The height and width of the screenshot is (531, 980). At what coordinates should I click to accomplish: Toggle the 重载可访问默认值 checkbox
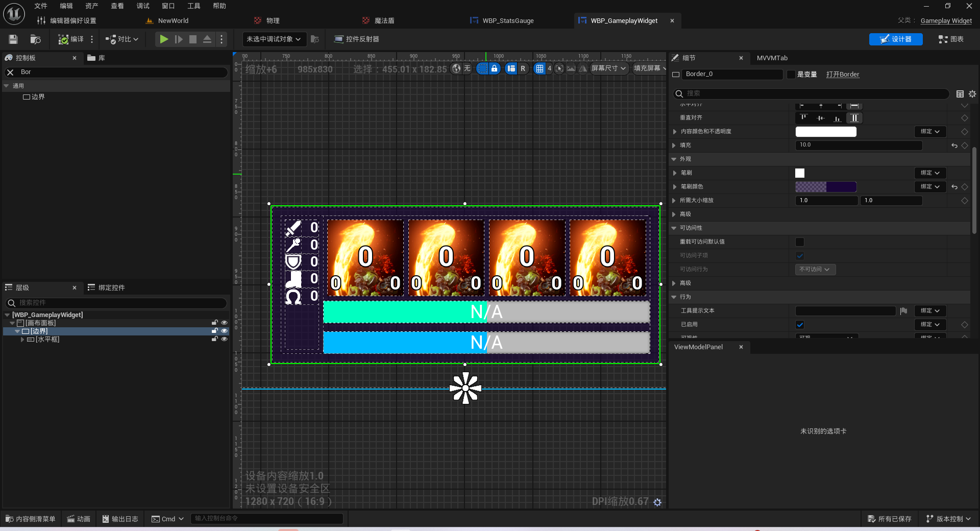(800, 242)
